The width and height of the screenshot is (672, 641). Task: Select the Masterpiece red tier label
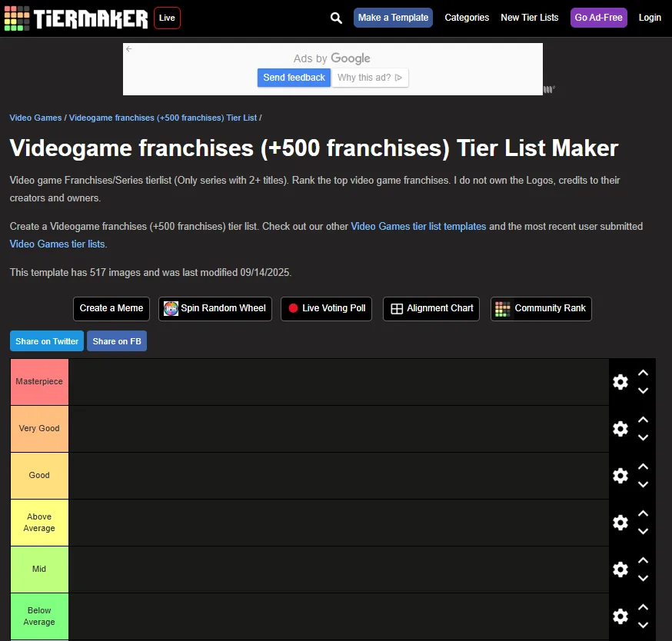[39, 382]
